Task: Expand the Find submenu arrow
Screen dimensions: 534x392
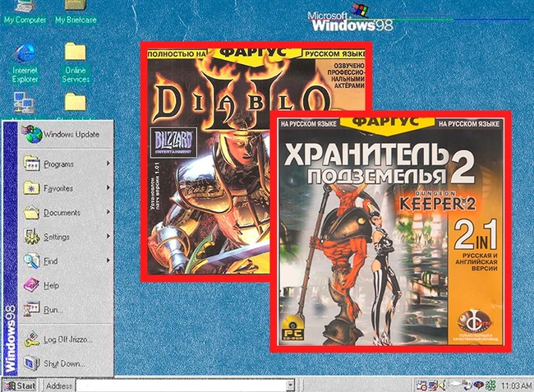Action: (x=108, y=261)
